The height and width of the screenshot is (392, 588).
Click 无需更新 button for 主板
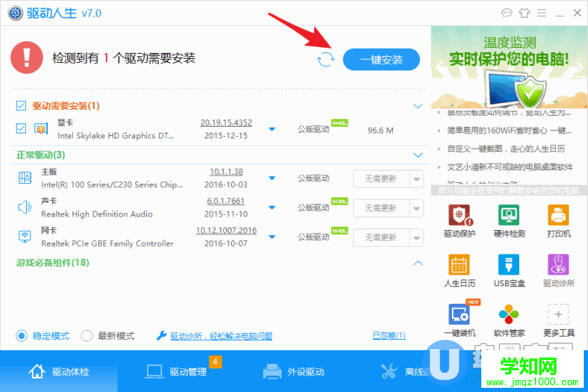pos(381,179)
